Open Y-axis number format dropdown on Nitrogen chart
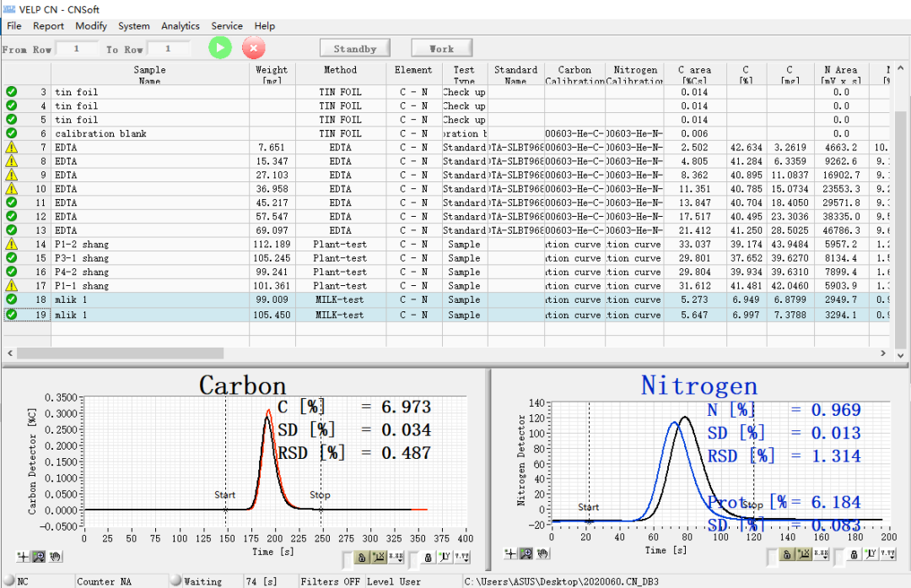This screenshot has height=588, width=911. (x=887, y=554)
